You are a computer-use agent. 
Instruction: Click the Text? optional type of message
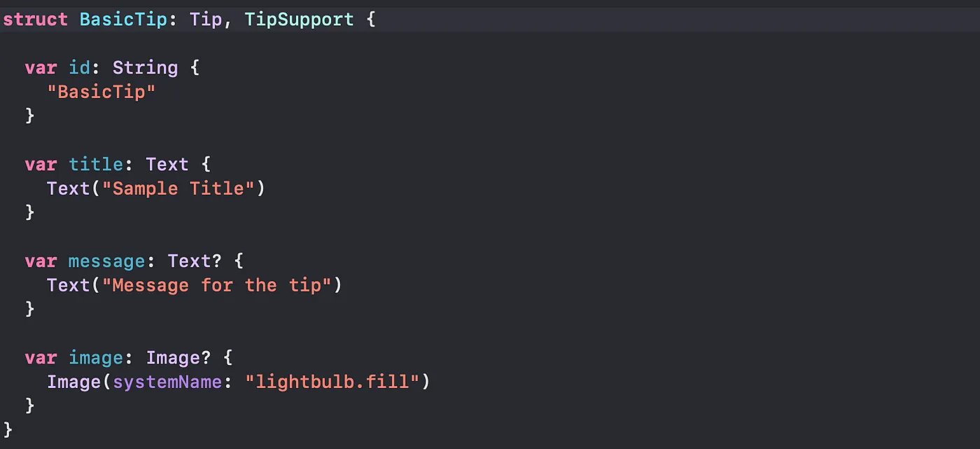195,261
